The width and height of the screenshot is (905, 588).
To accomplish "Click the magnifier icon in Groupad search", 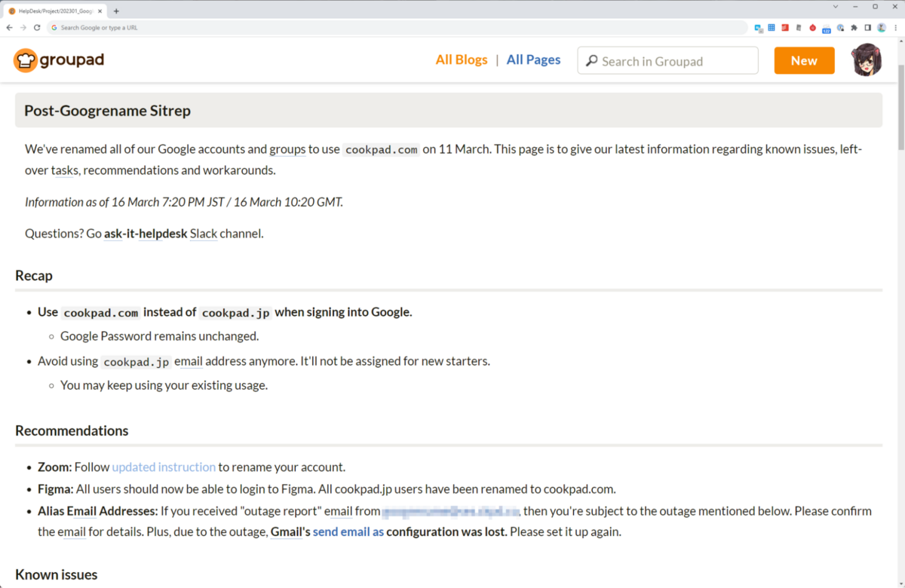I will tap(592, 61).
